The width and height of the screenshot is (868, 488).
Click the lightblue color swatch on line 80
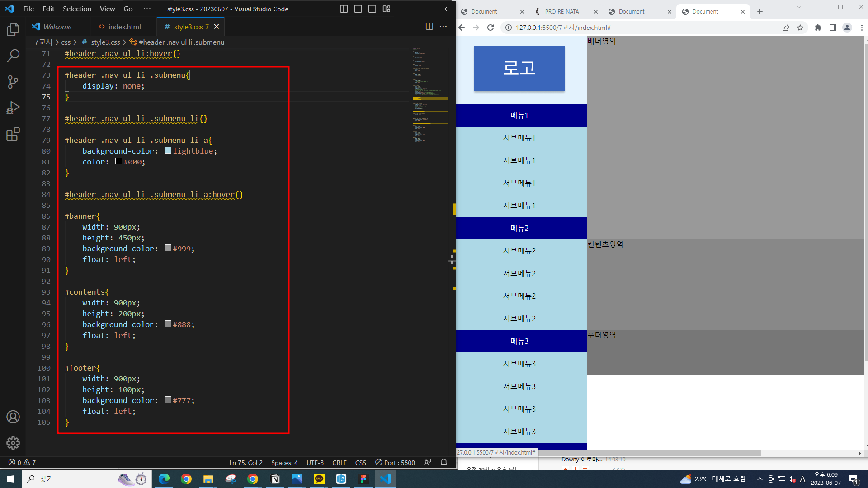coord(168,150)
